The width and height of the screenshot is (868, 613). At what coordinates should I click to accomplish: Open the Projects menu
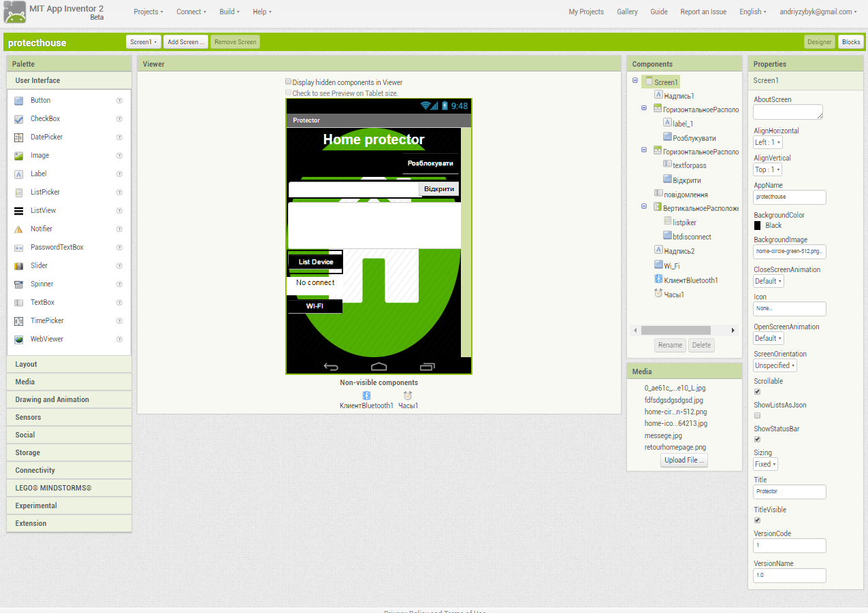click(x=148, y=12)
